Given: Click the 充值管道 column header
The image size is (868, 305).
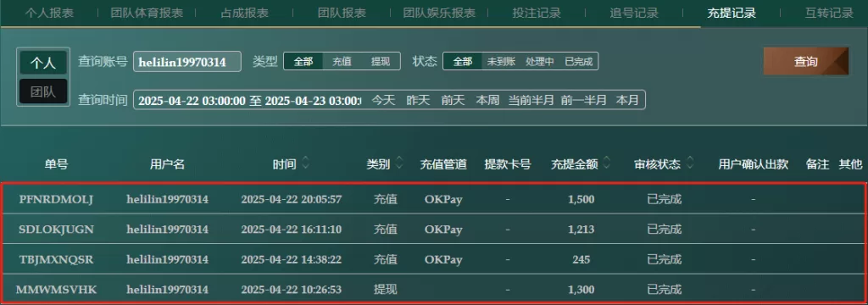Looking at the screenshot, I should click(x=443, y=164).
